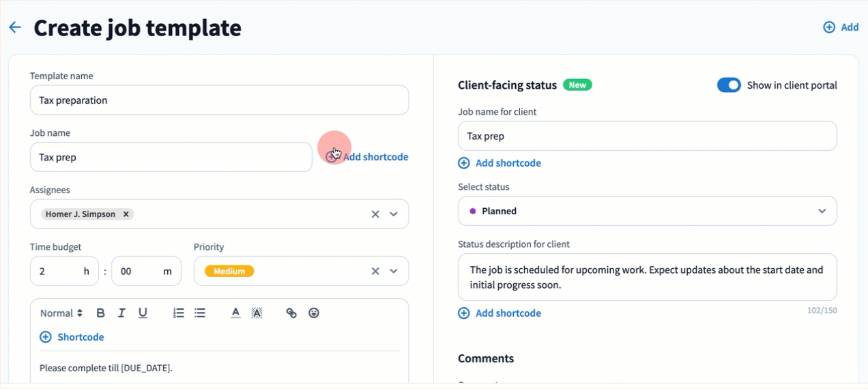Remove Homer J. Simpson from assignees
The height and width of the screenshot is (389, 868).
pos(126,214)
